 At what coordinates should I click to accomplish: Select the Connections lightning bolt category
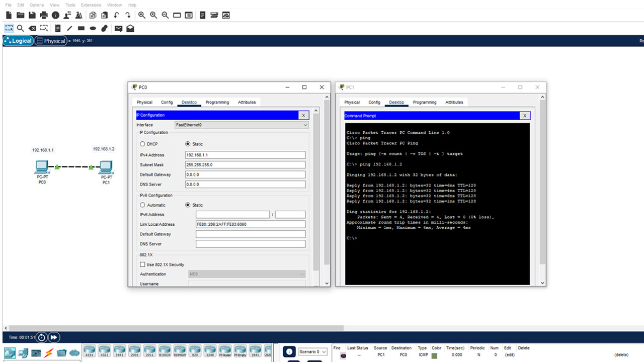tap(49, 352)
